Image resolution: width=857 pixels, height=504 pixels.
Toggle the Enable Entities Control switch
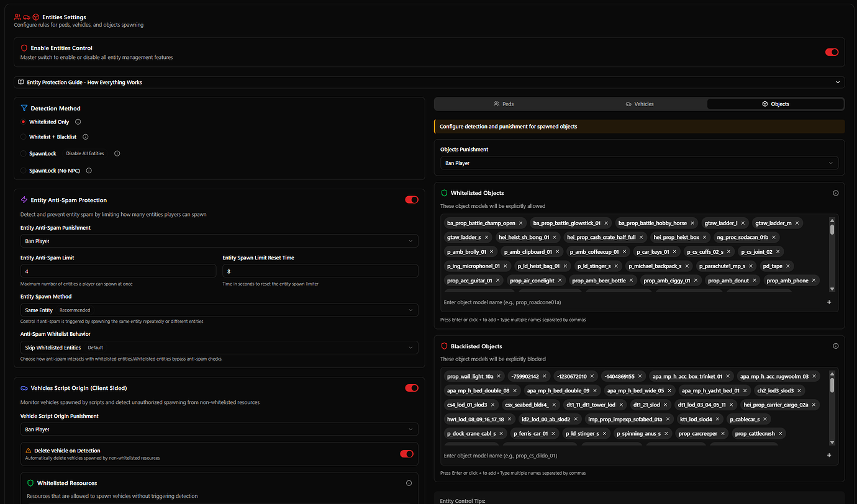pos(832,52)
